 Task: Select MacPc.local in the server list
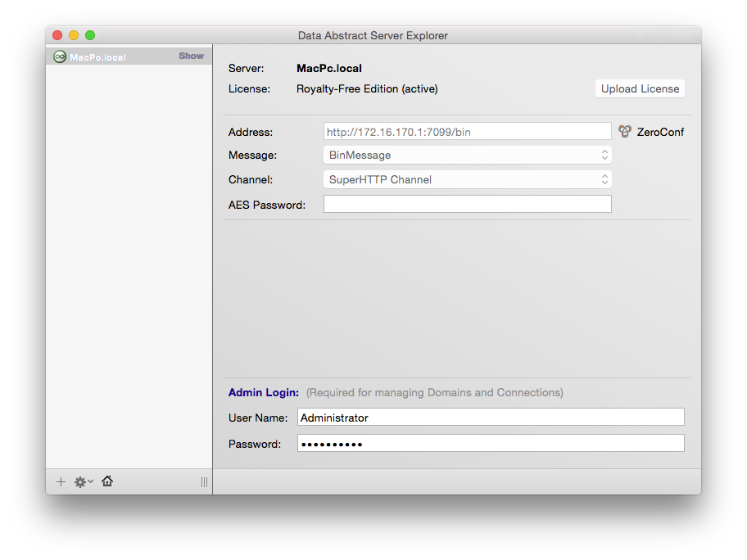coord(129,56)
